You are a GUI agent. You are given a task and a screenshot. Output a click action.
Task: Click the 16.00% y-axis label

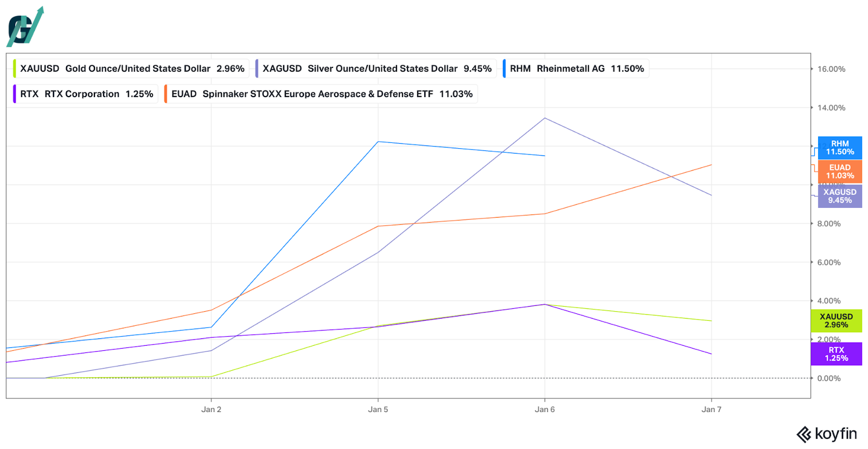[x=831, y=69]
